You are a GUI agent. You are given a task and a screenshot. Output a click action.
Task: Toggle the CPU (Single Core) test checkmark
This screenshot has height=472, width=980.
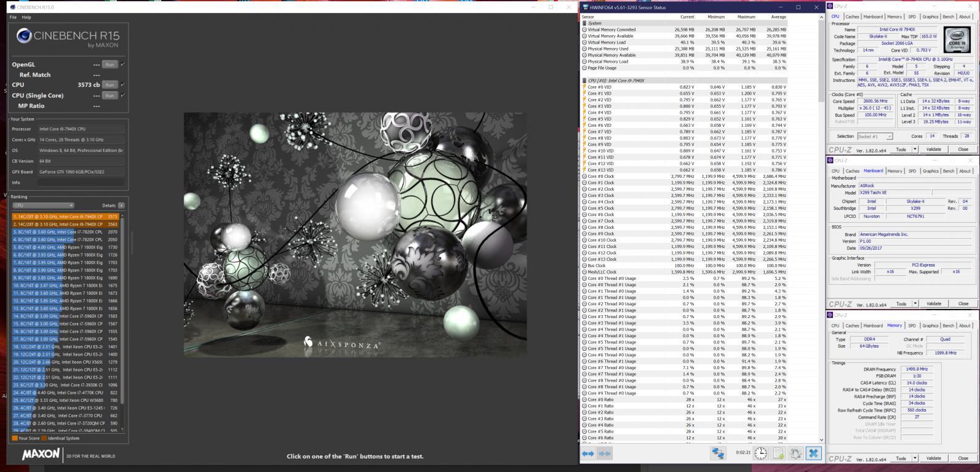click(x=122, y=95)
